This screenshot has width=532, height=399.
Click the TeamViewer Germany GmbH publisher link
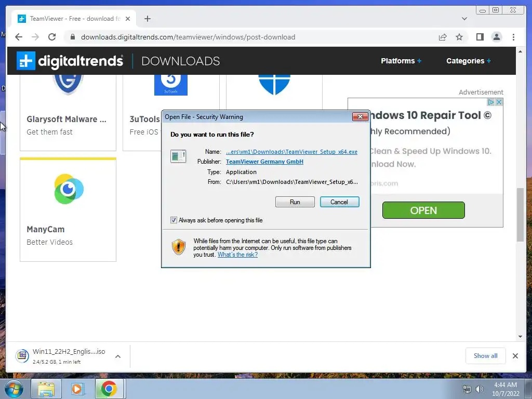[x=264, y=162]
